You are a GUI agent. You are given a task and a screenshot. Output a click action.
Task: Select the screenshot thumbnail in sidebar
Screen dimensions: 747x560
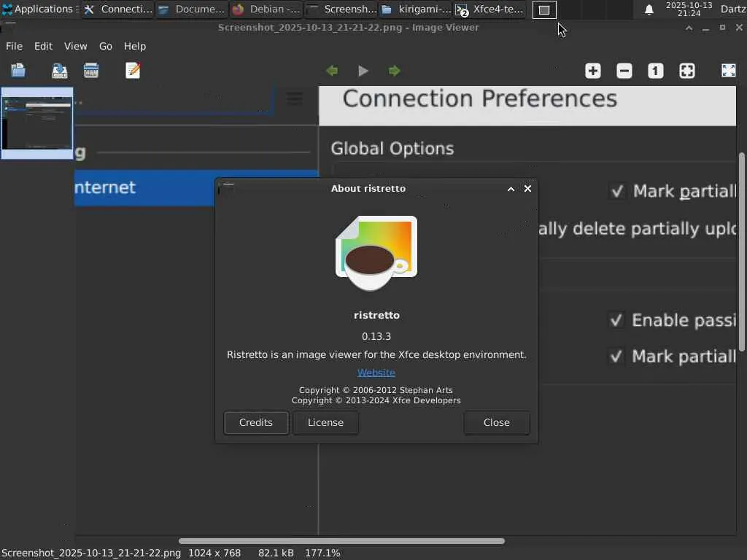coord(37,122)
